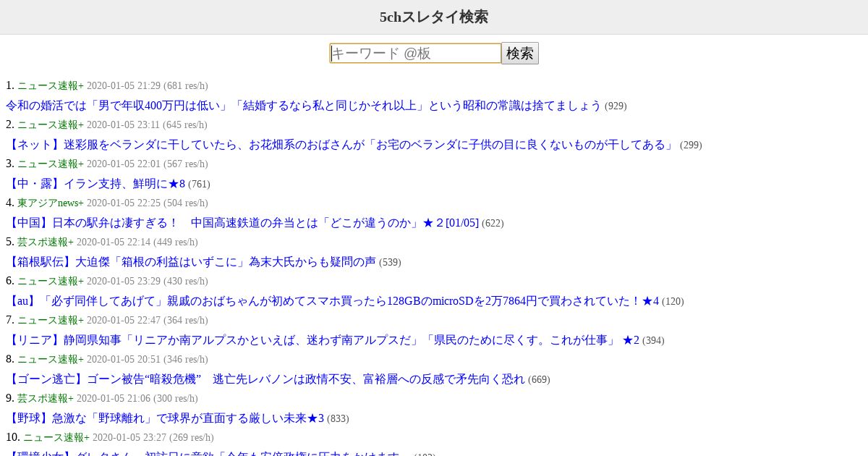Screen dimensions: 868x456
Task: Click timestamp 2020-01-05 22:25 (504 res/h)
Action: click(148, 203)
